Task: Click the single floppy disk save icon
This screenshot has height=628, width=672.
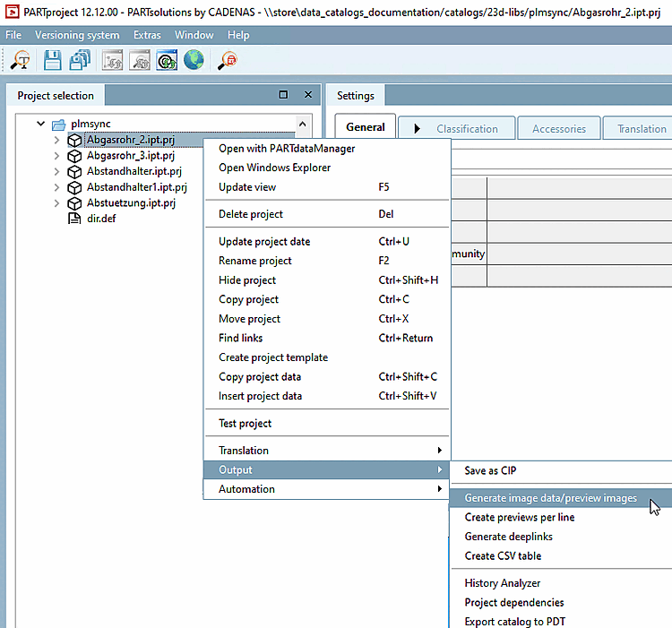Action: pos(53,60)
